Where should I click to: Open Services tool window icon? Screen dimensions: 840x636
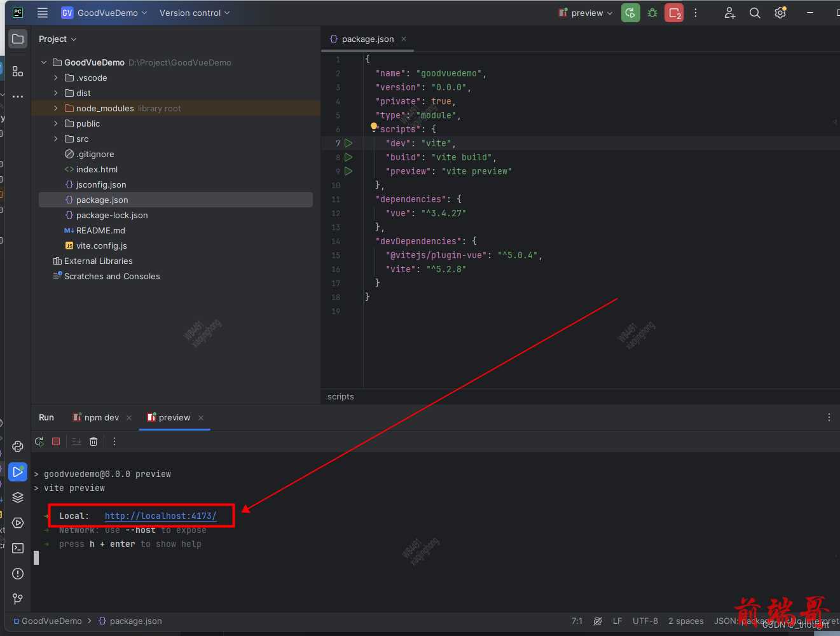18,523
